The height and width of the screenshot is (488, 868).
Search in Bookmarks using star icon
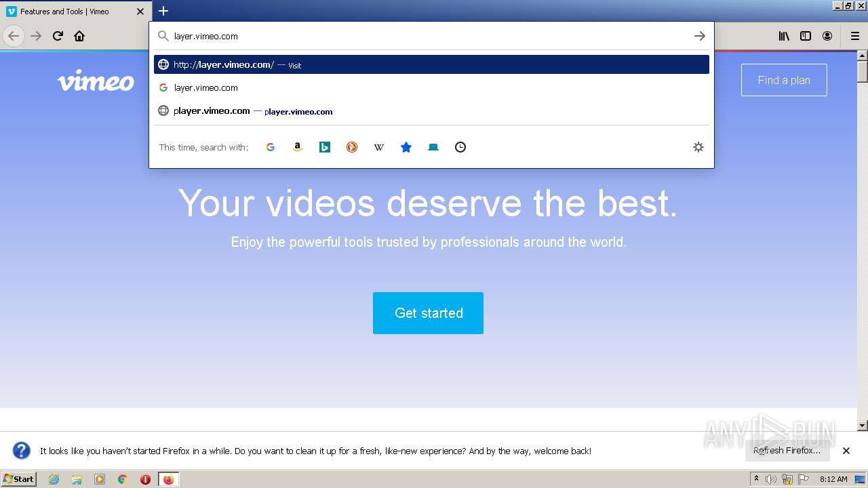tap(406, 147)
